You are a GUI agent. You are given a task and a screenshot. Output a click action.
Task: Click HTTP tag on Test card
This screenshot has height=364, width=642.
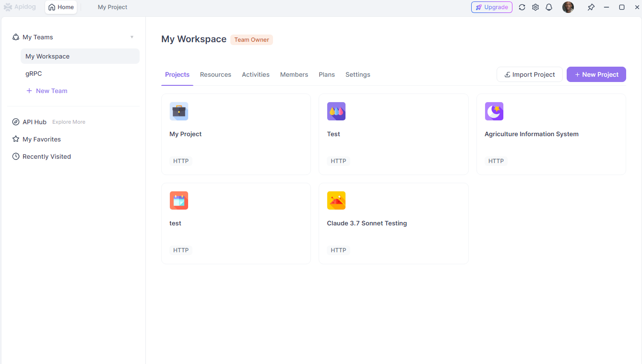(x=338, y=161)
